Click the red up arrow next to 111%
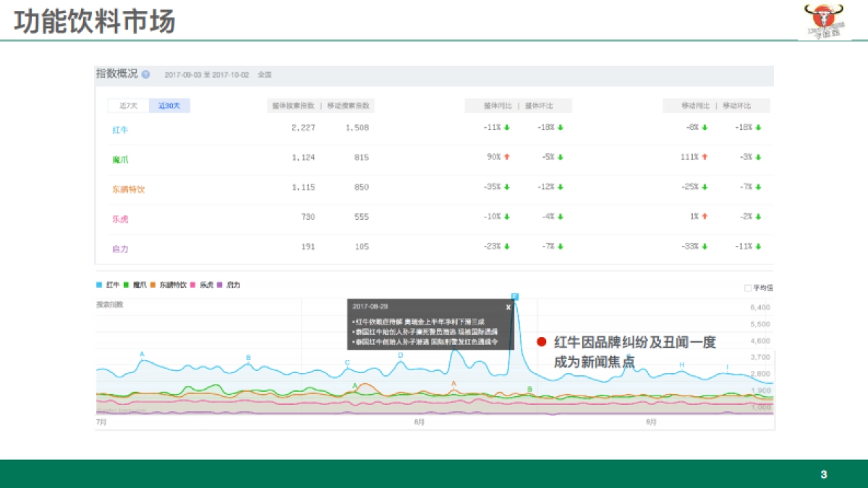The height and width of the screenshot is (488, 868). (x=705, y=157)
